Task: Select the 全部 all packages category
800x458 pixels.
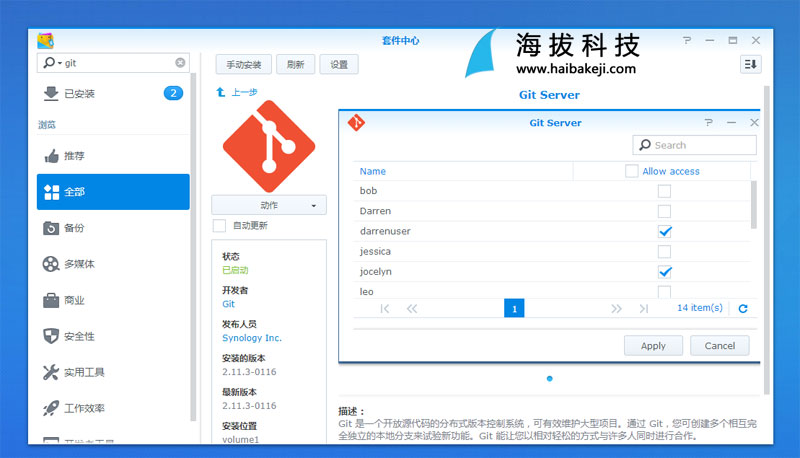Action: pos(113,192)
